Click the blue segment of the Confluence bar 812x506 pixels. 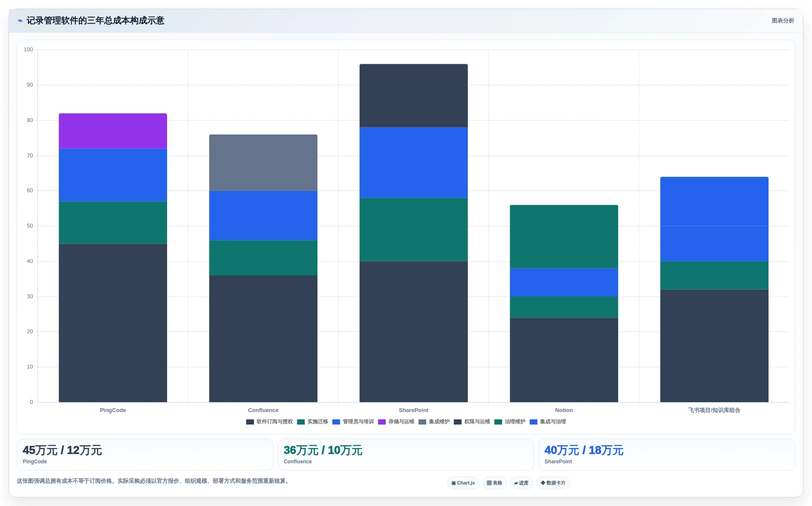click(x=263, y=216)
